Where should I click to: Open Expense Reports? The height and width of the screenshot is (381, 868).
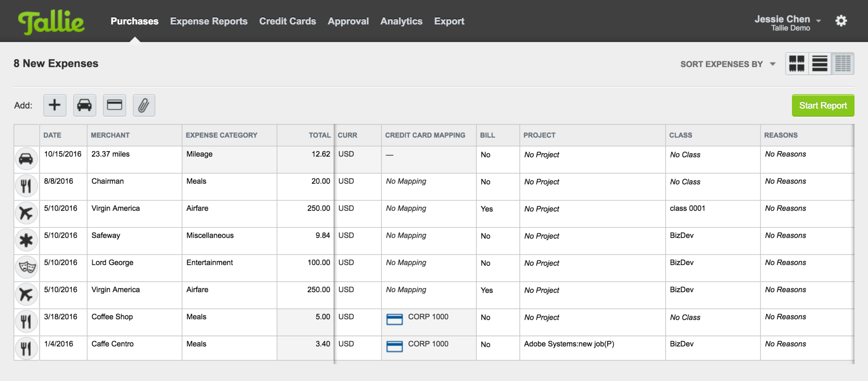point(209,21)
